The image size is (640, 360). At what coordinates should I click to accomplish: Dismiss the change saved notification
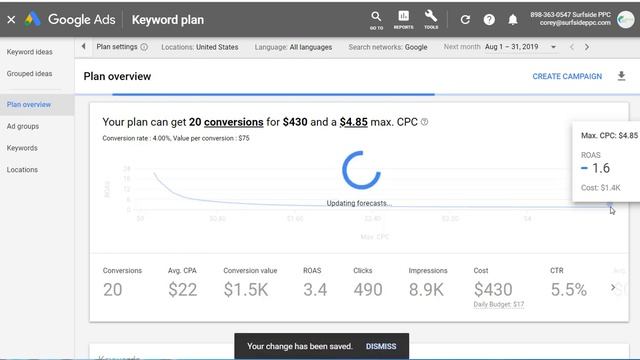(x=381, y=346)
